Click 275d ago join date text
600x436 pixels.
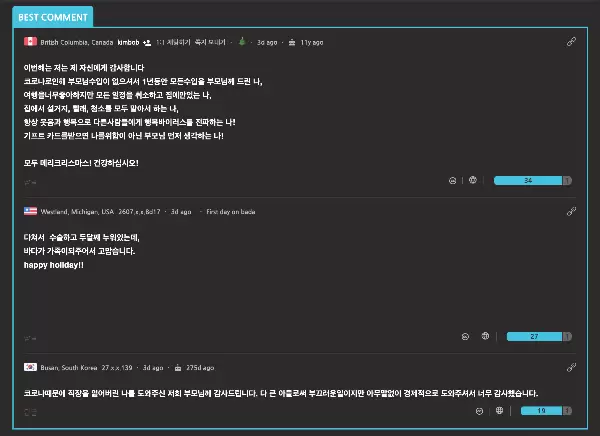[200, 367]
